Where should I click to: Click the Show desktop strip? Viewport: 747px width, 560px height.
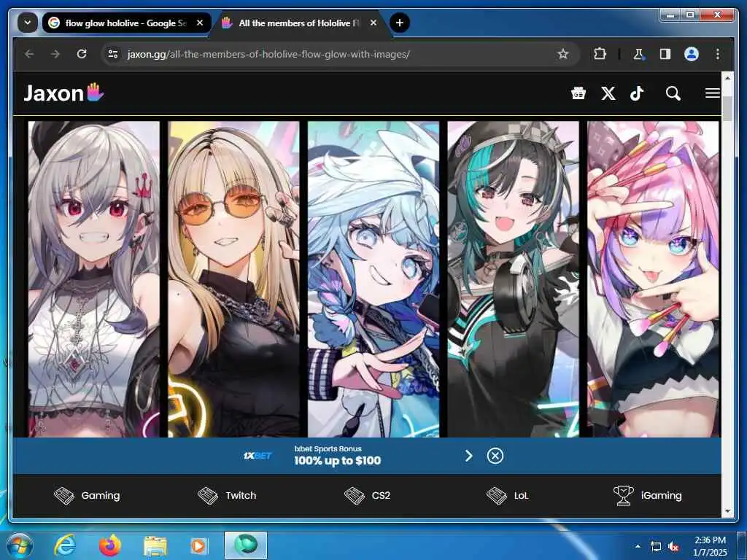[742, 545]
